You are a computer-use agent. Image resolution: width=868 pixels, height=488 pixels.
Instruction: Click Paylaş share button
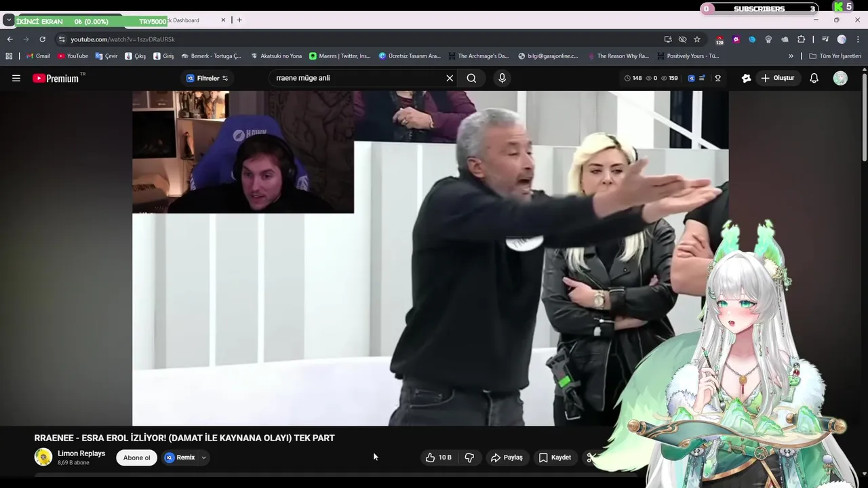[x=507, y=457]
